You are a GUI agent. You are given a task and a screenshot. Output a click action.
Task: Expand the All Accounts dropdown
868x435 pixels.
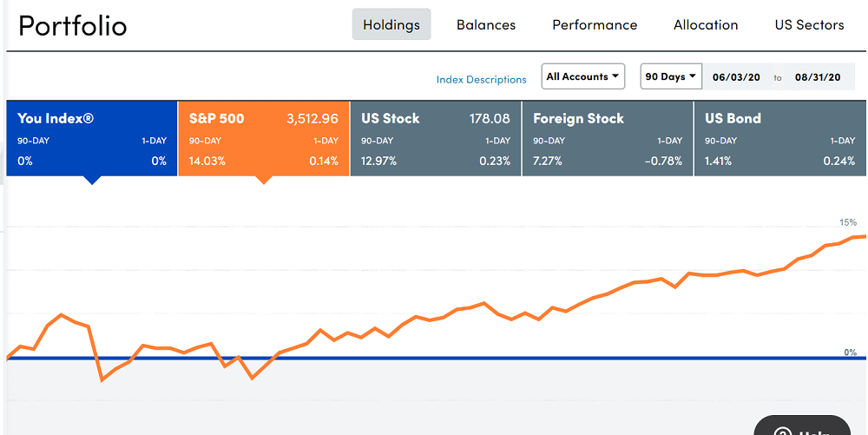click(583, 76)
